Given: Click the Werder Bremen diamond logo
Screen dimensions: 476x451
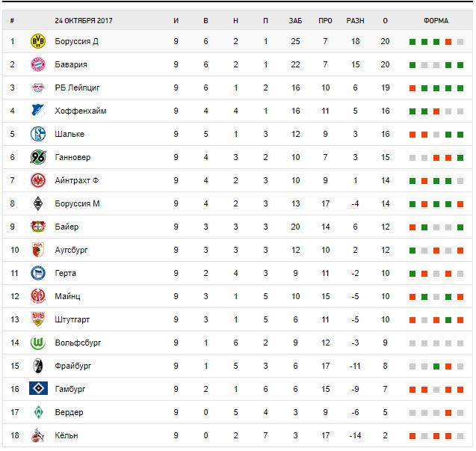Looking at the screenshot, I should click(38, 412).
